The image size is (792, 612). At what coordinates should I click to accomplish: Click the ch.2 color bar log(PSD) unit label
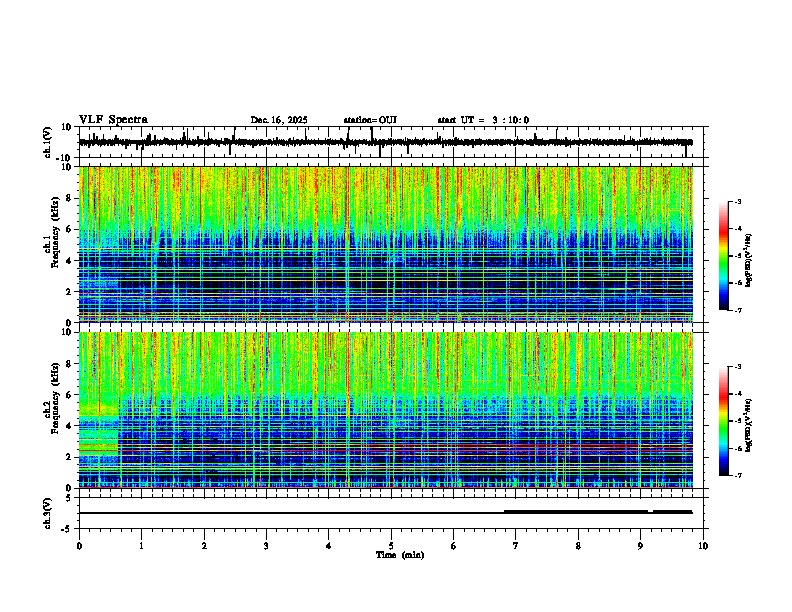tap(749, 425)
